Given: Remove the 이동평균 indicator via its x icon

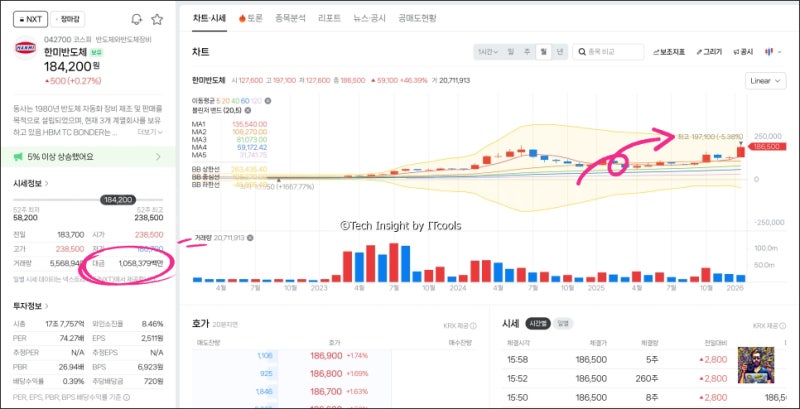Looking at the screenshot, I should click(x=268, y=101).
